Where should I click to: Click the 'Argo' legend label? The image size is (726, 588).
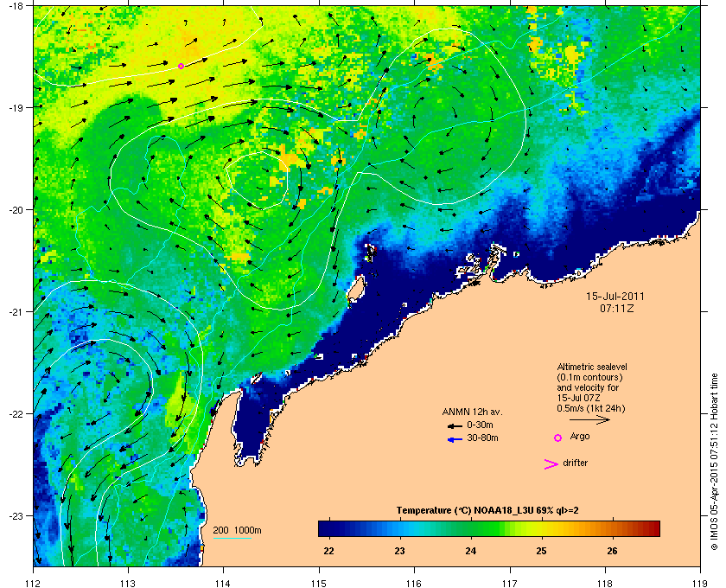tap(580, 437)
